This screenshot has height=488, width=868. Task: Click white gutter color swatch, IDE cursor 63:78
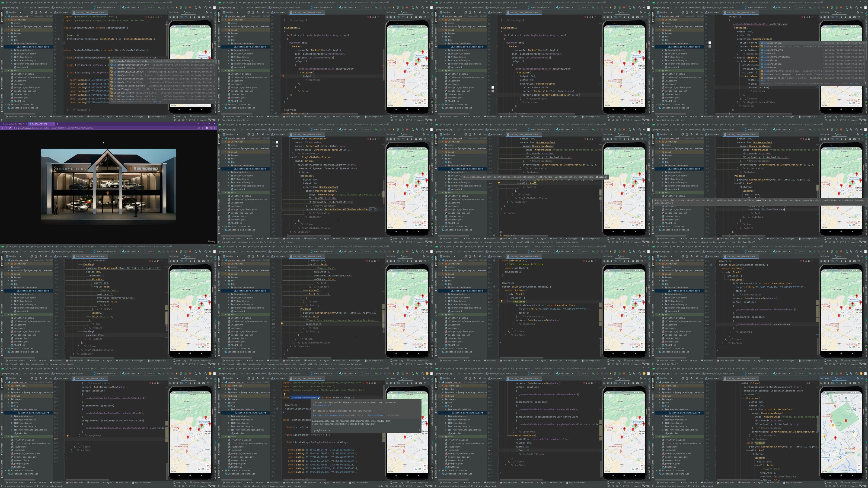click(277, 142)
